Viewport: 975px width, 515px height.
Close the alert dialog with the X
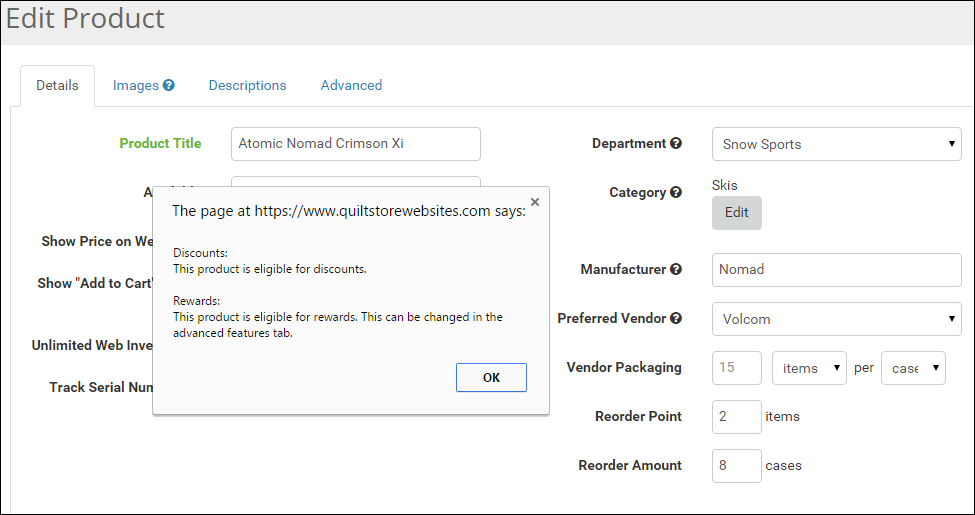534,202
